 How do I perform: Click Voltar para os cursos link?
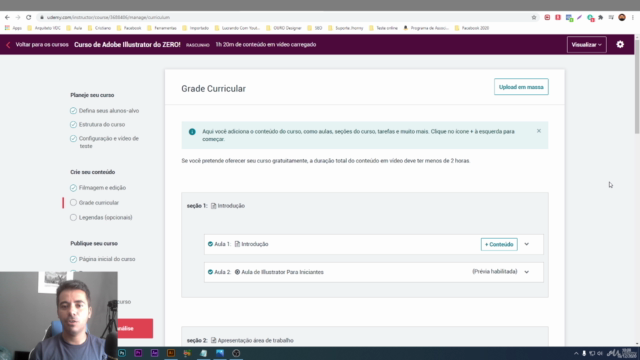[x=42, y=44]
